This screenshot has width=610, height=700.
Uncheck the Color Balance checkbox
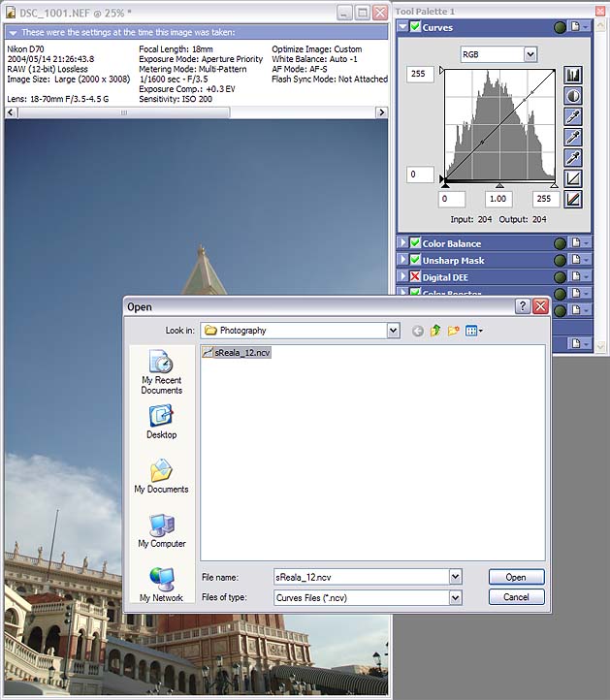[415, 243]
